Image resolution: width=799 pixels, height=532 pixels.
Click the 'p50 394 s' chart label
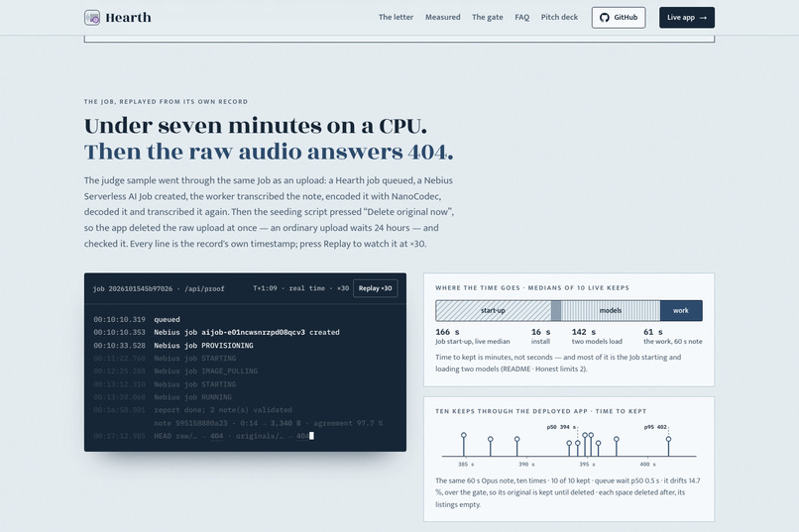pyautogui.click(x=561, y=427)
